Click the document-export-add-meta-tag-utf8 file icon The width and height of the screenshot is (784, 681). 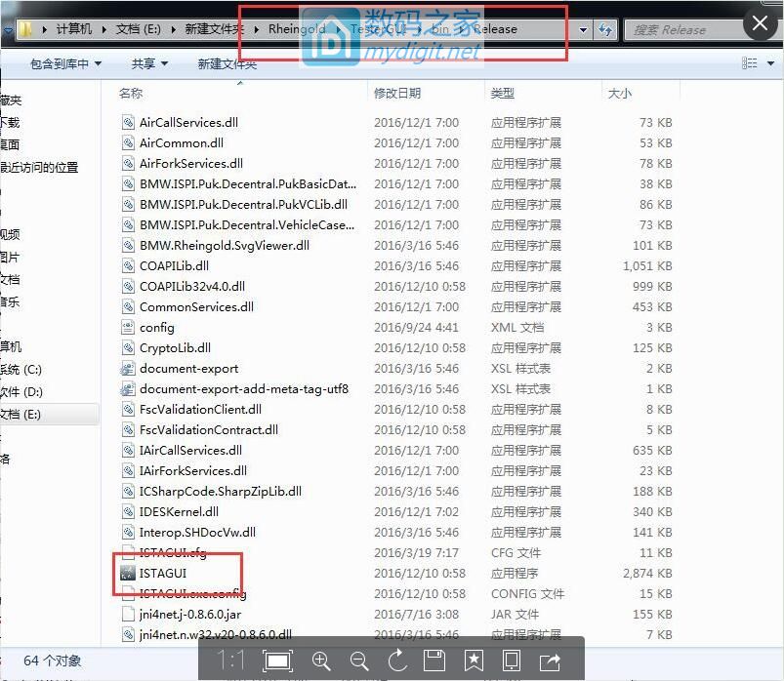pos(128,388)
